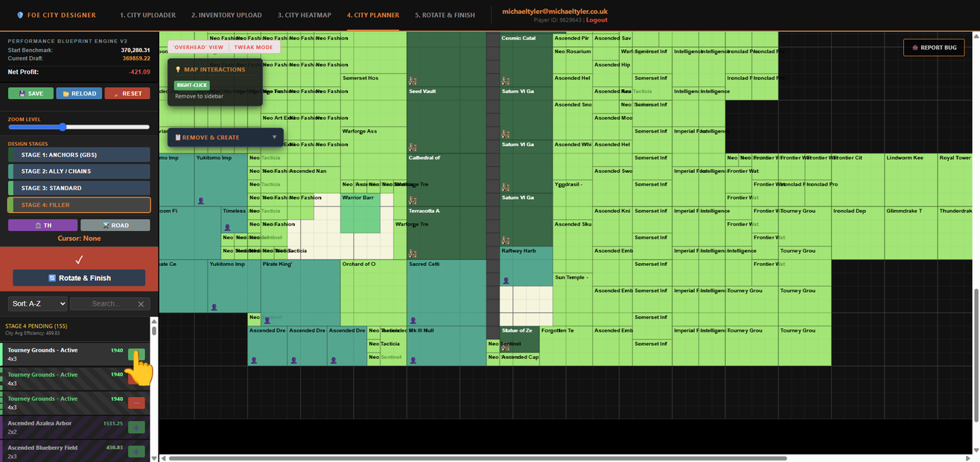Image resolution: width=980 pixels, height=462 pixels.
Task: Open the 1. City Uploader tab
Action: [149, 15]
